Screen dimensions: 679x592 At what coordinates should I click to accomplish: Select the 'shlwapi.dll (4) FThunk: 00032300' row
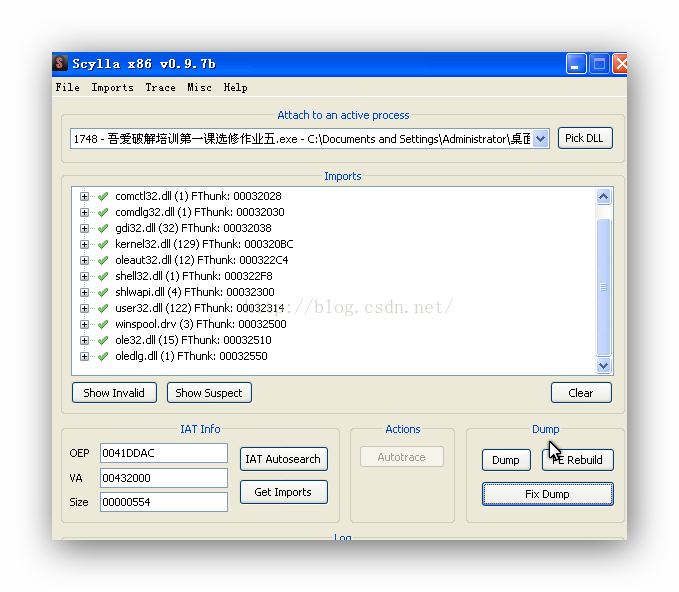(x=195, y=292)
